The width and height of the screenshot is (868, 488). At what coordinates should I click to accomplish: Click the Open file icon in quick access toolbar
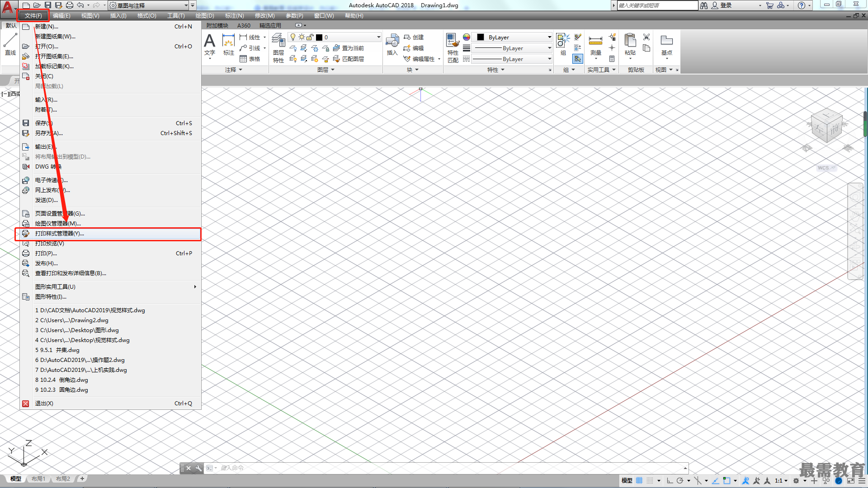pyautogui.click(x=37, y=5)
